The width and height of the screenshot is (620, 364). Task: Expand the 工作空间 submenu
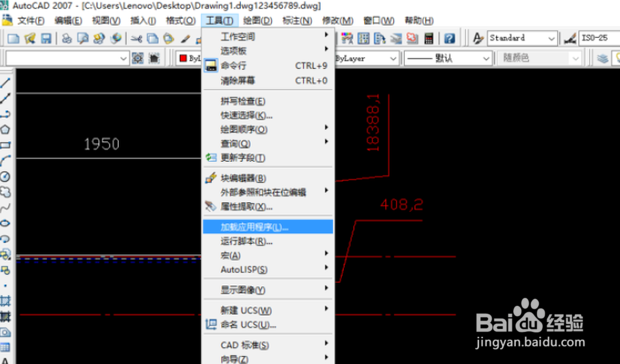click(x=268, y=36)
